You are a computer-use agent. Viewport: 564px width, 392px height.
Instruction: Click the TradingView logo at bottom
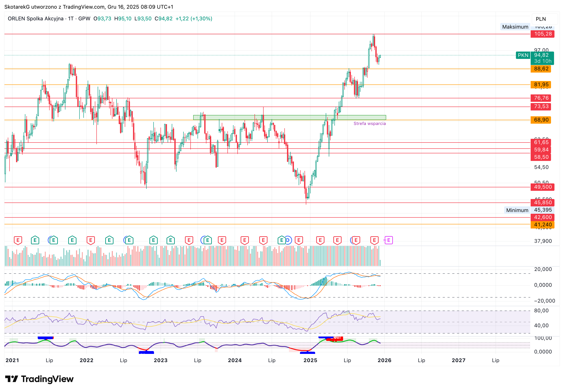(x=39, y=379)
